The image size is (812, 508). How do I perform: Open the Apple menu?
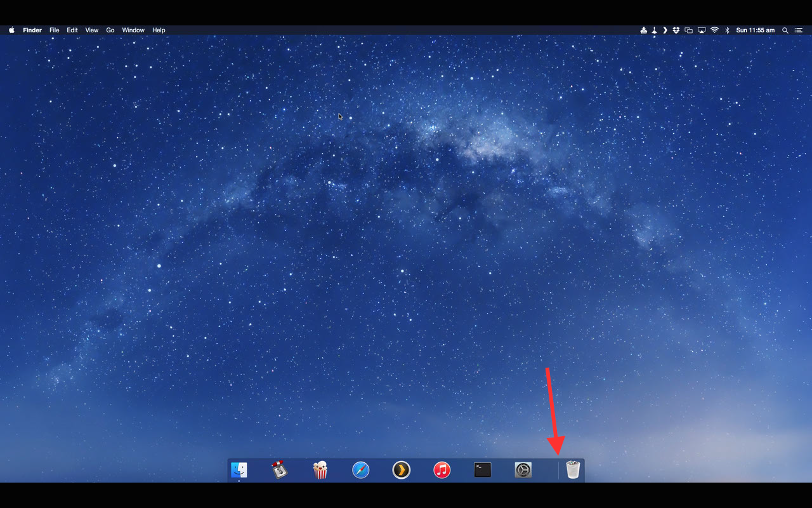coord(11,30)
